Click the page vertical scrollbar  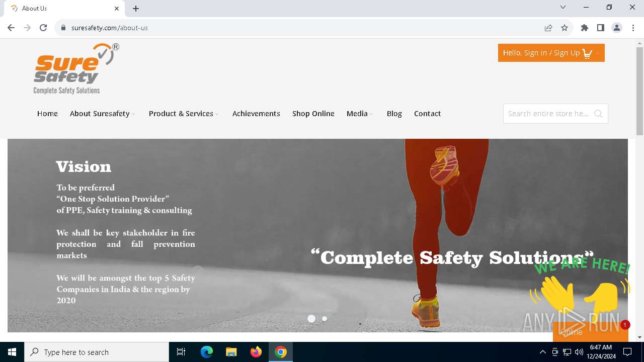click(639, 92)
